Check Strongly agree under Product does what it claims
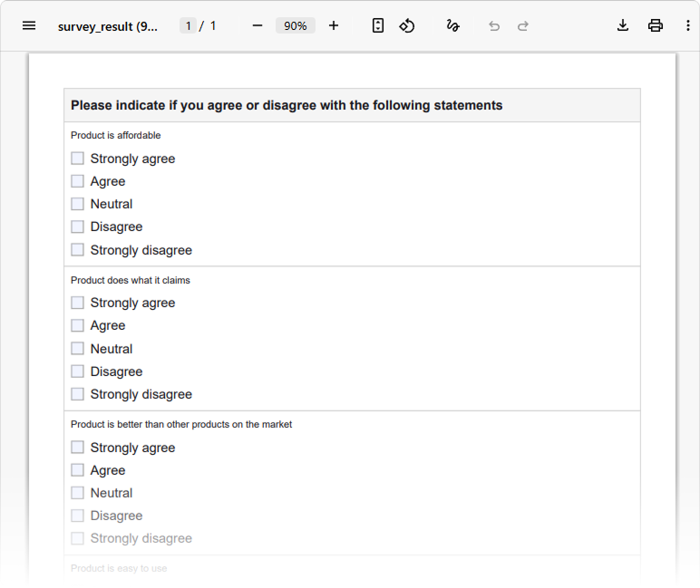700x588 pixels. (x=78, y=303)
